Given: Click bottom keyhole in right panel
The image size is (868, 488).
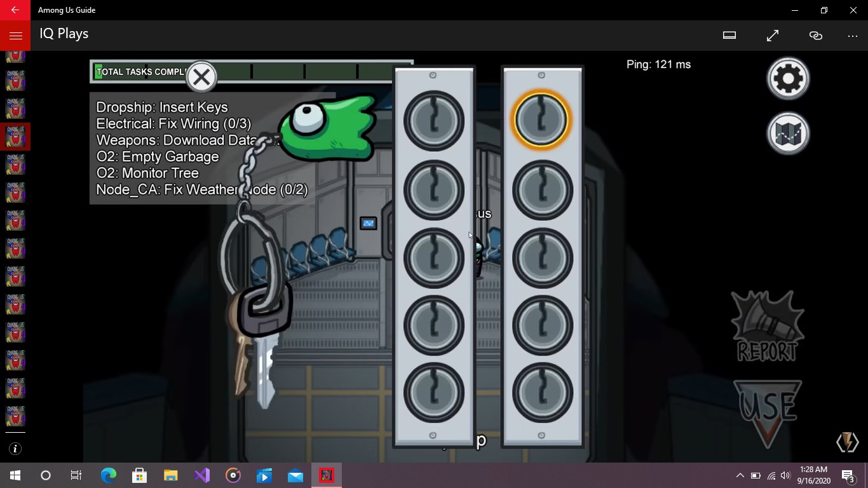Looking at the screenshot, I should (x=542, y=394).
